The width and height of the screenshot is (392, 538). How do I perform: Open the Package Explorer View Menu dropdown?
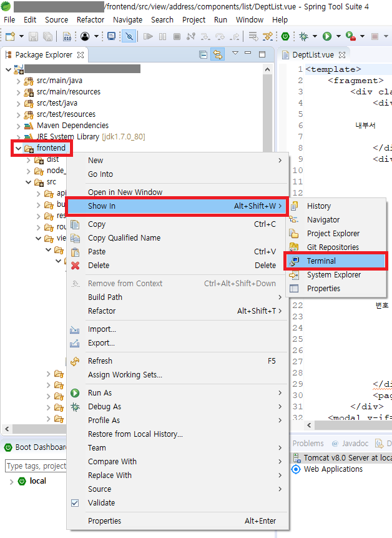(x=235, y=54)
